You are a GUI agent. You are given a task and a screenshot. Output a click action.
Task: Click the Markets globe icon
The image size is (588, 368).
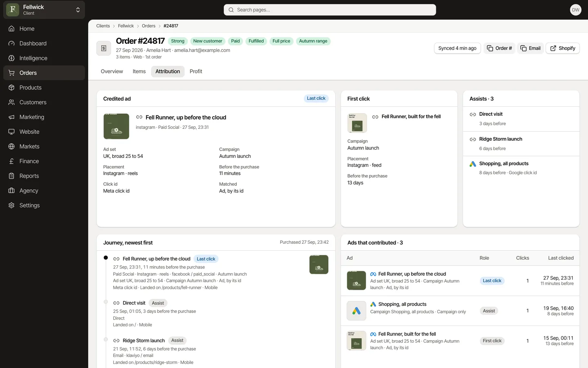click(11, 146)
